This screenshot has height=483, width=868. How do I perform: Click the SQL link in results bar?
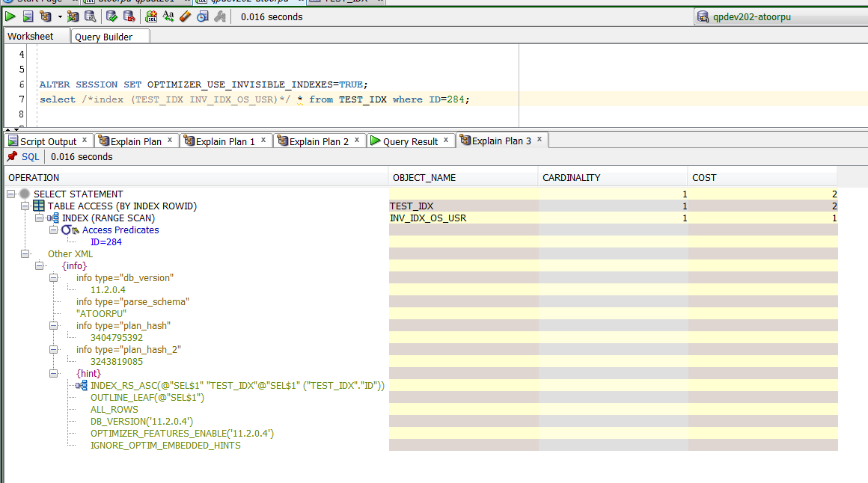coord(31,156)
